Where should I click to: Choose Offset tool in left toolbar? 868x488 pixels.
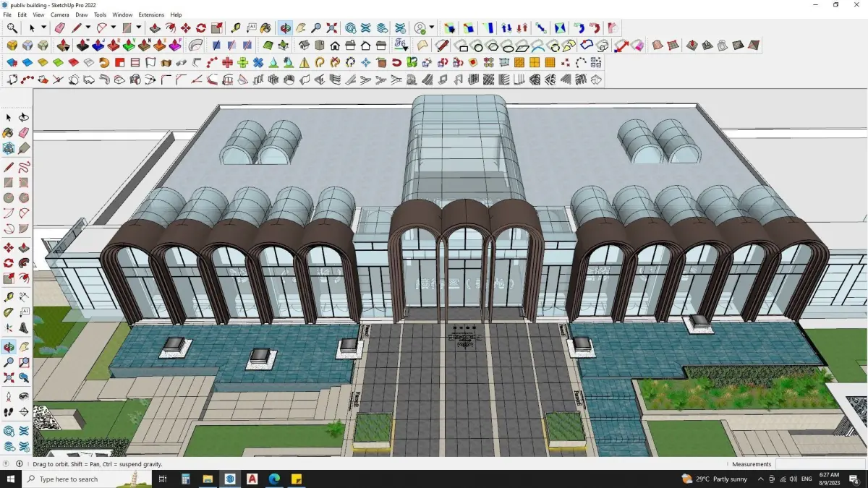click(x=24, y=278)
